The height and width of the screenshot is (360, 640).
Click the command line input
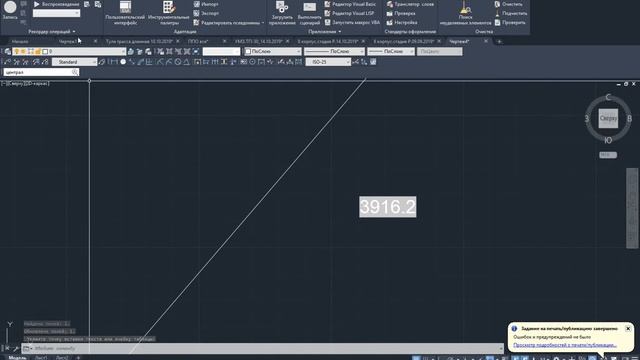pos(261,348)
